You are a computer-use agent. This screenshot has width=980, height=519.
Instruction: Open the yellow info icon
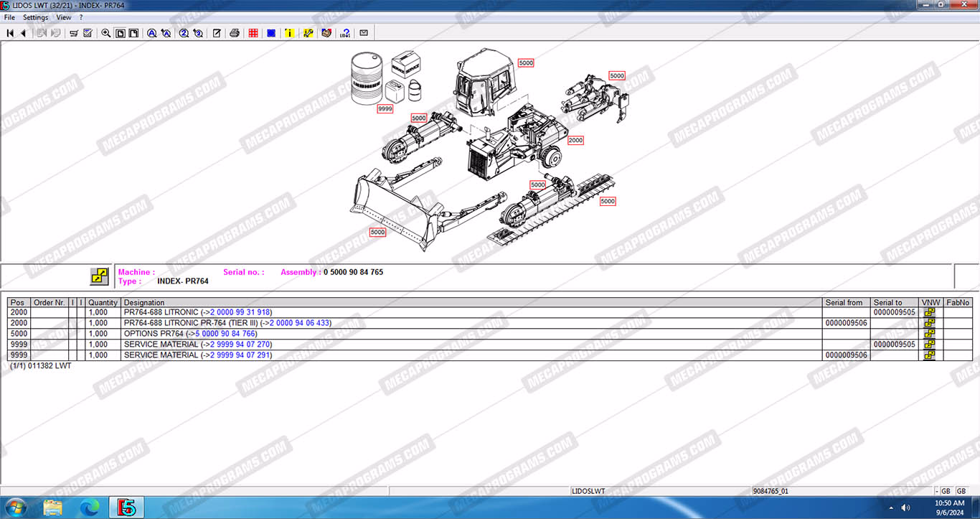(x=290, y=33)
